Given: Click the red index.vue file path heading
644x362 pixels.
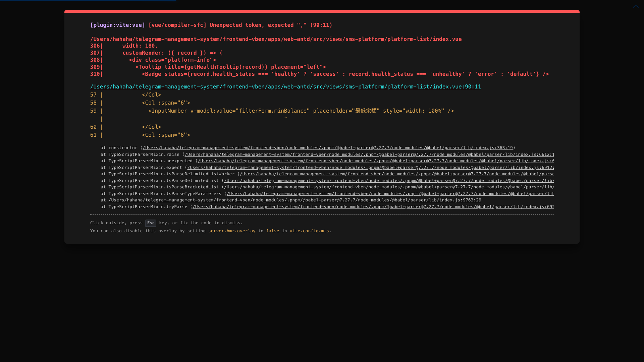Looking at the screenshot, I should 276,39.
